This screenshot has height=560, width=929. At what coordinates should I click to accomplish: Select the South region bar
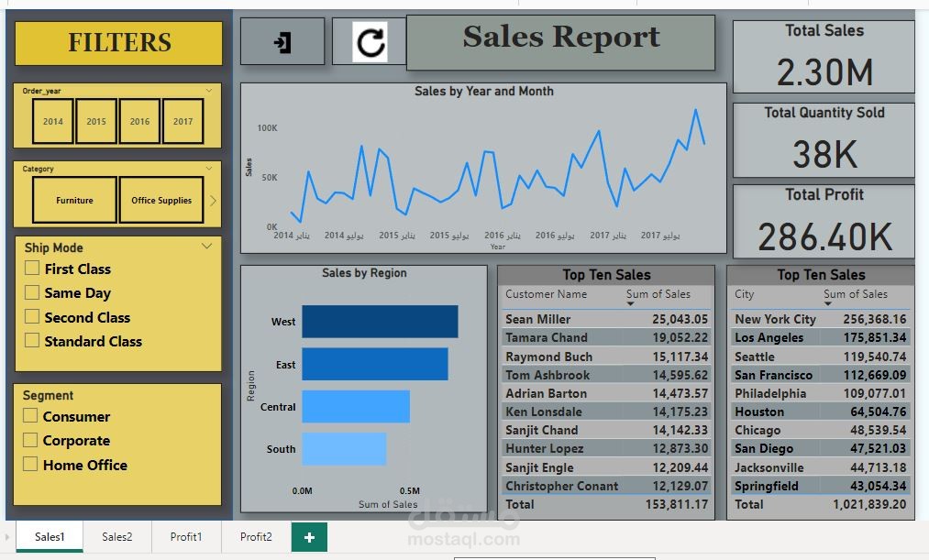(x=344, y=449)
